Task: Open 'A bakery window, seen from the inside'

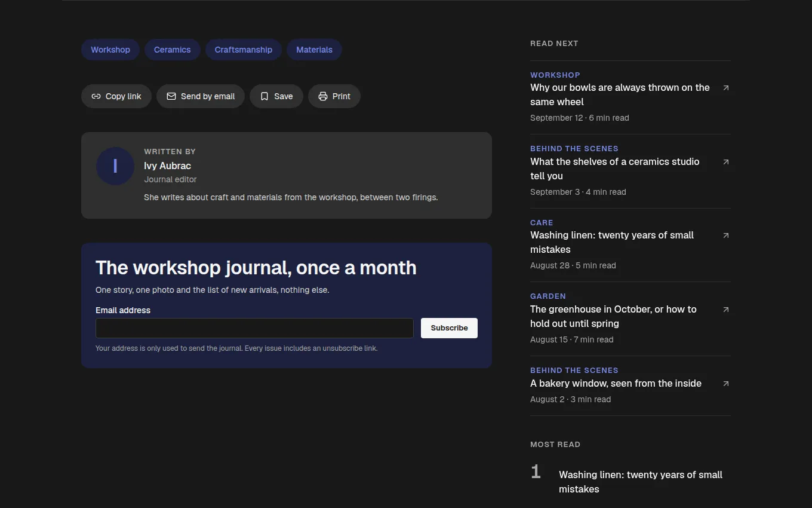Action: click(x=616, y=383)
